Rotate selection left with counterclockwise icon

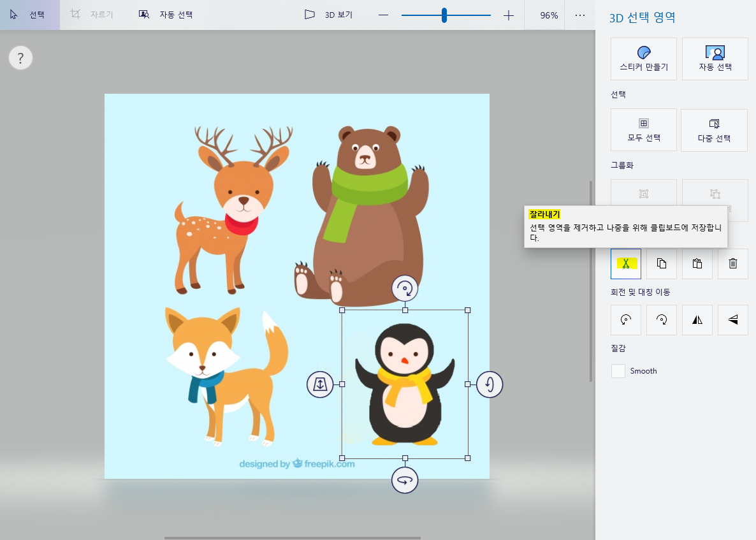(626, 319)
